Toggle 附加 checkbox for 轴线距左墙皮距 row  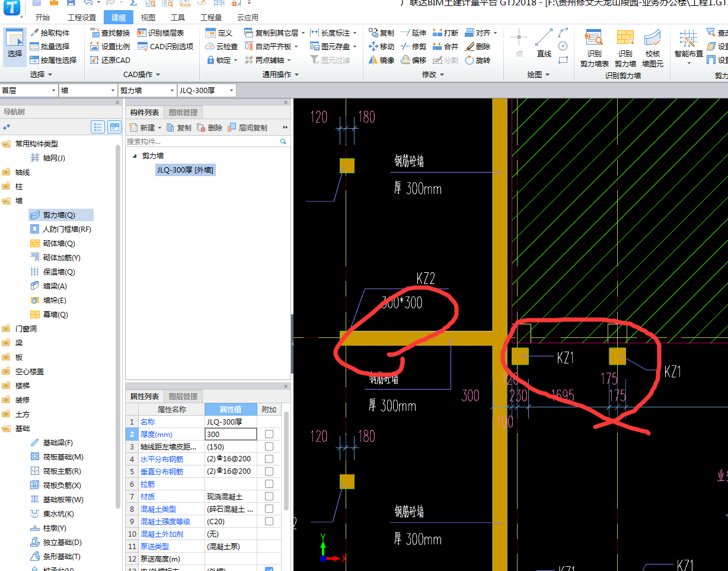pos(269,446)
